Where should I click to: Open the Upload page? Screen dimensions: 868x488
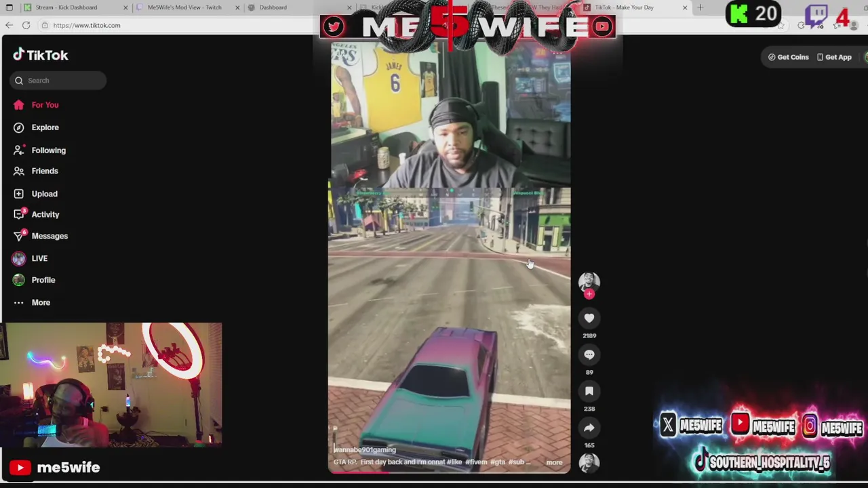point(44,194)
